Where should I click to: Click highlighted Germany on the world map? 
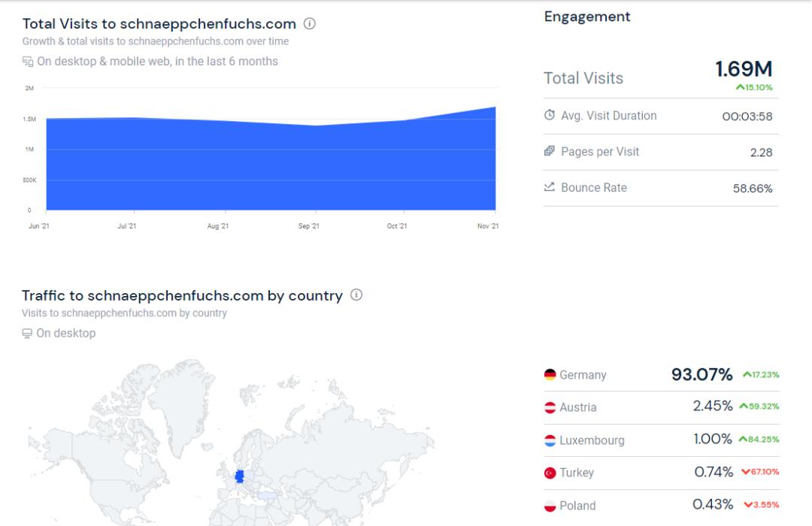pyautogui.click(x=240, y=476)
